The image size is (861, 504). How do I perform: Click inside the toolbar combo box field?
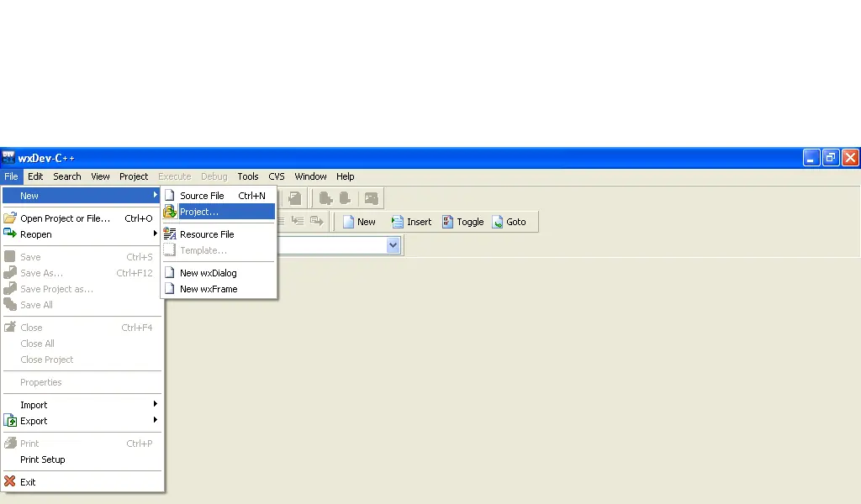[x=332, y=245]
